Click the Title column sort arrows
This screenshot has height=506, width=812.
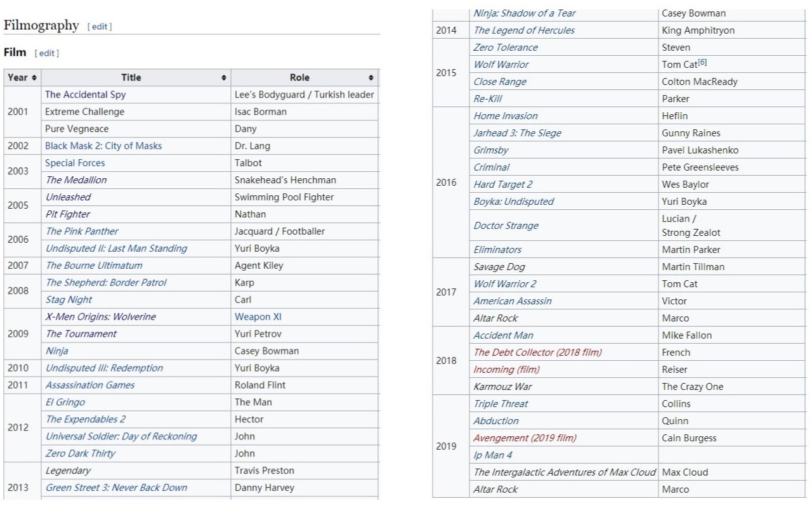224,78
